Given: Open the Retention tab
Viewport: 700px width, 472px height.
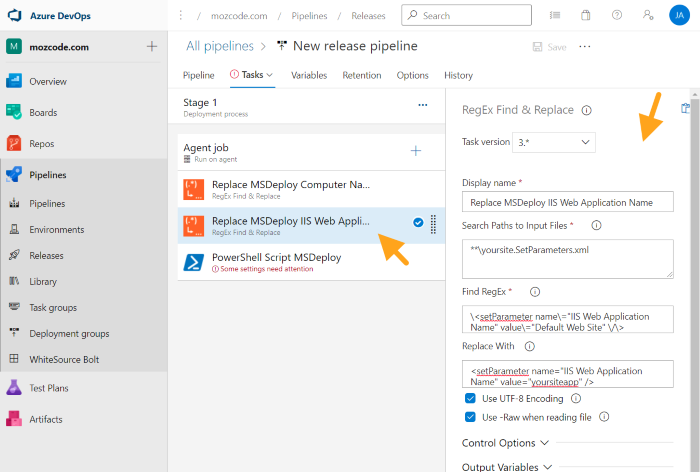Looking at the screenshot, I should point(361,75).
